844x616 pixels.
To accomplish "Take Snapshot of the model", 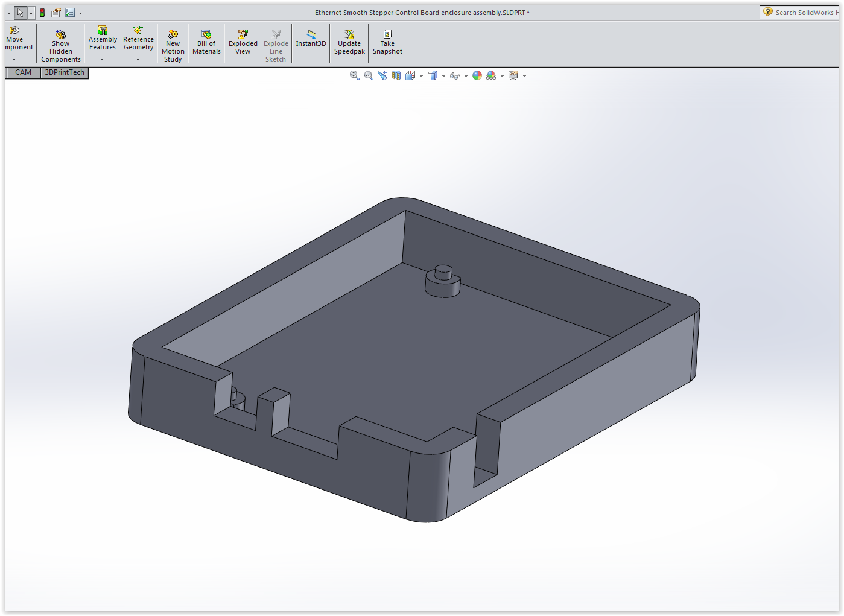I will coord(387,43).
